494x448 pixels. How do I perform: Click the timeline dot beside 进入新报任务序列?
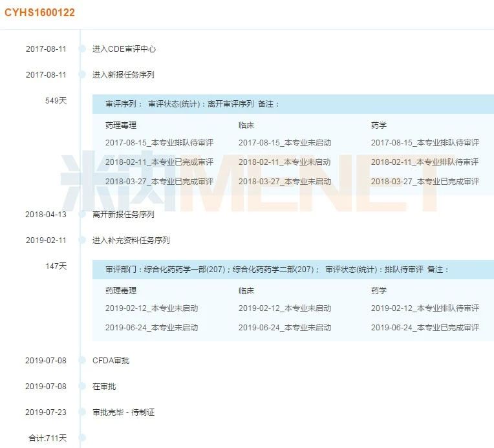pos(82,75)
